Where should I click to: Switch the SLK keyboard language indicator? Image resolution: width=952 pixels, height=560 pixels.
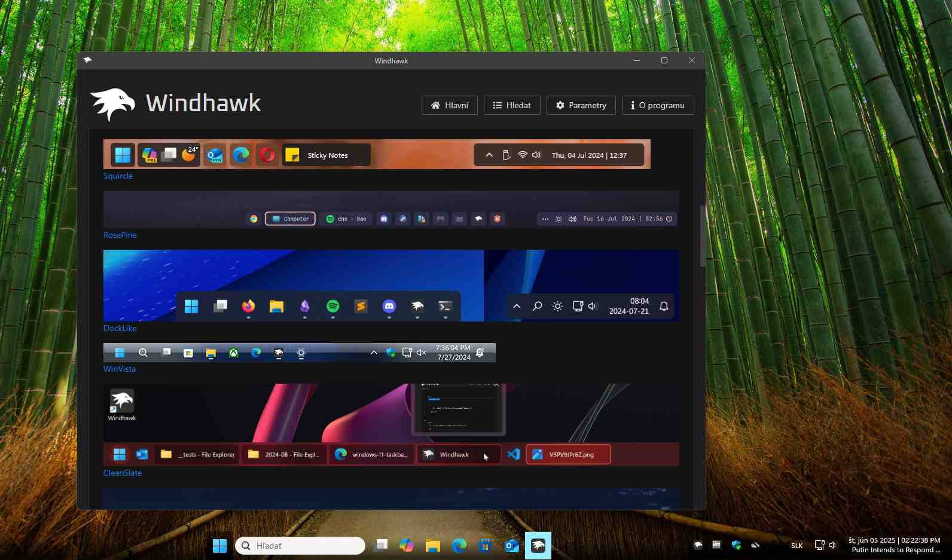click(797, 546)
